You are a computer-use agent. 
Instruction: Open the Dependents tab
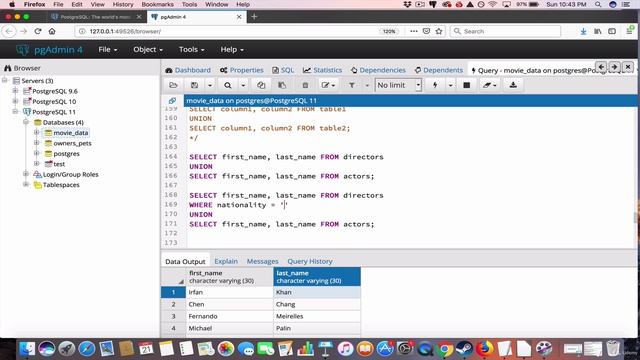(439, 70)
